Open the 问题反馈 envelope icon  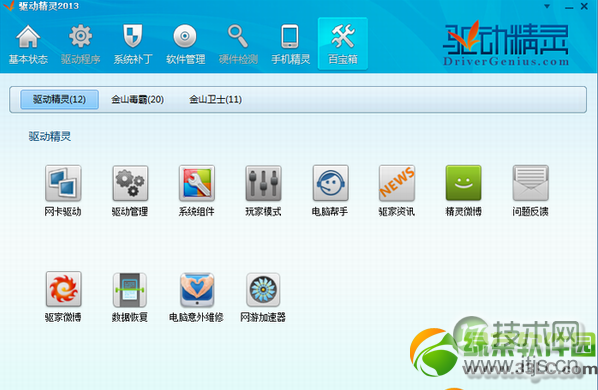coord(530,183)
